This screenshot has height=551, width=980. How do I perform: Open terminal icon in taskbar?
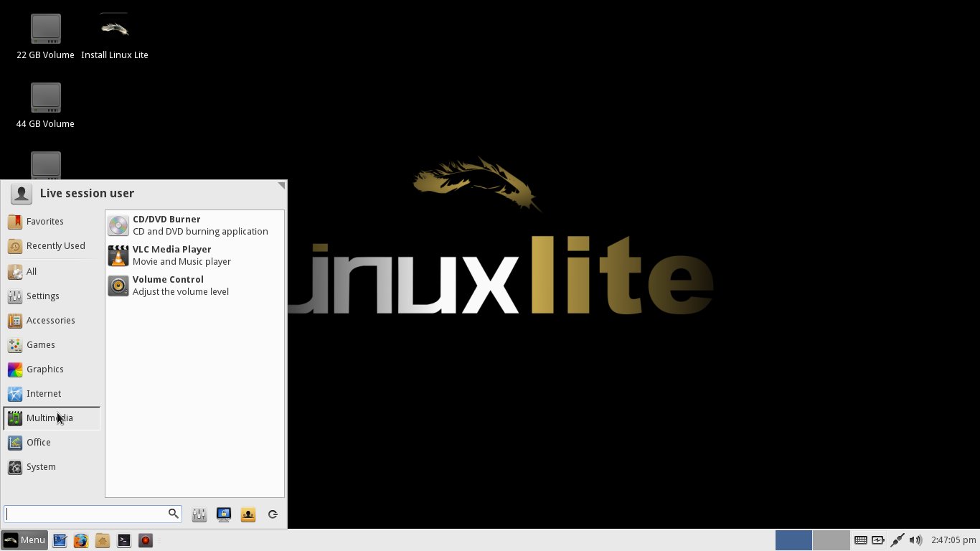click(x=124, y=540)
